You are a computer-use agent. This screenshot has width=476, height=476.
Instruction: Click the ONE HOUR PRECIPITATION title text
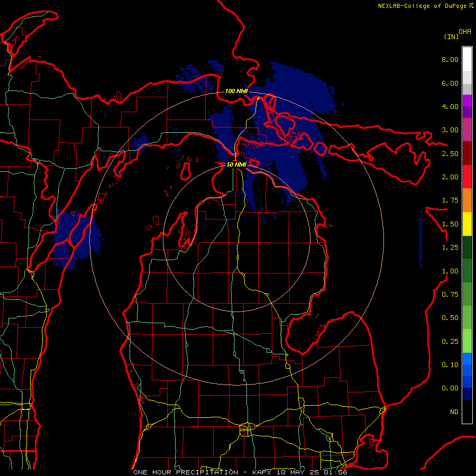186,472
